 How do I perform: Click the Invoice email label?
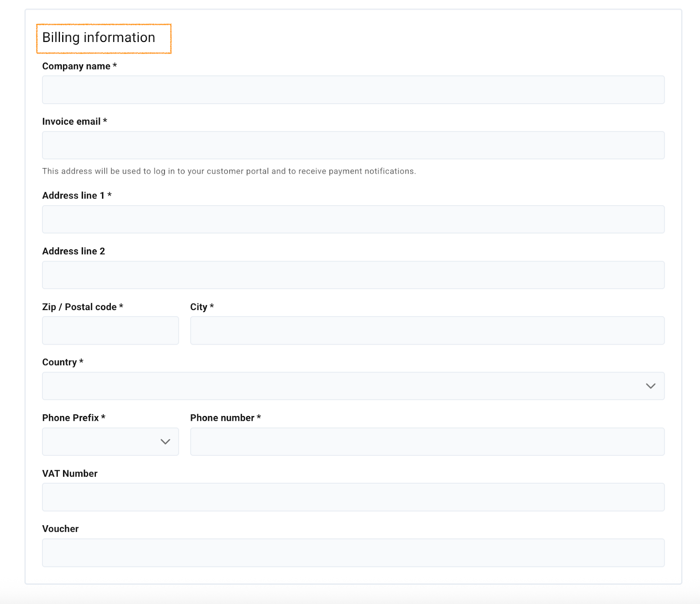click(71, 122)
